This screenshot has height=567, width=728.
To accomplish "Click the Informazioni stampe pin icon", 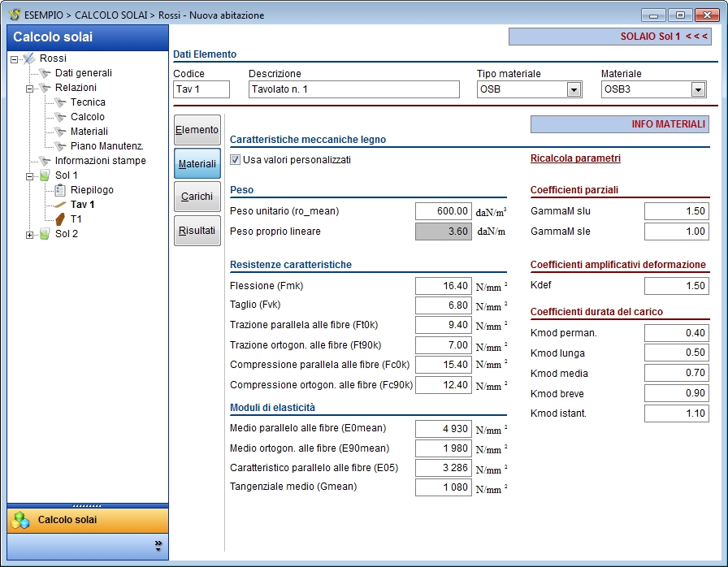I will pos(45,161).
